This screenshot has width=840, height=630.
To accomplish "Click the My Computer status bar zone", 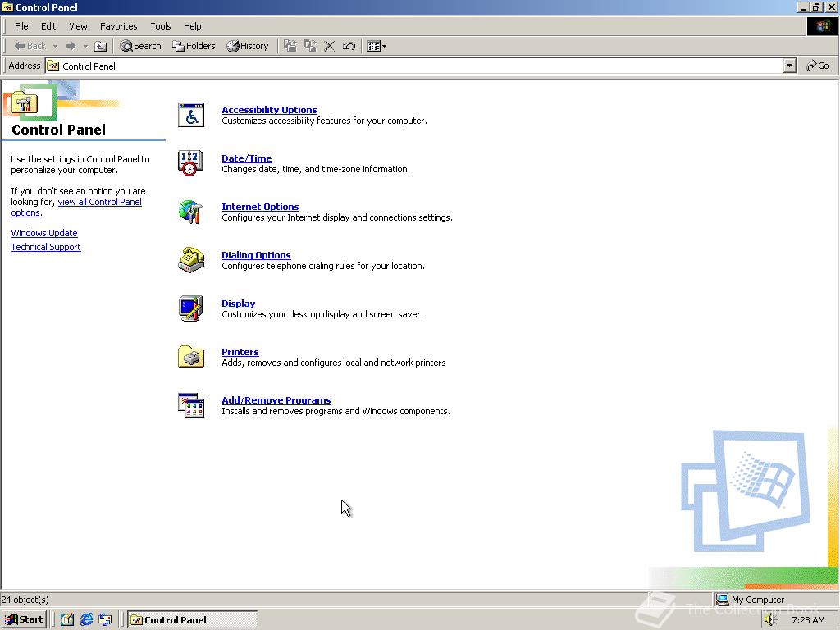I will (776, 600).
